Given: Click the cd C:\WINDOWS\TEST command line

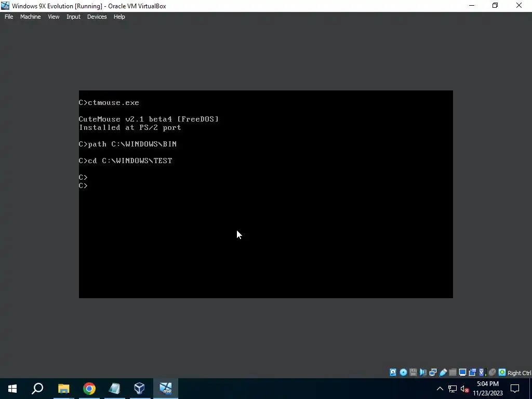Looking at the screenshot, I should point(126,161).
